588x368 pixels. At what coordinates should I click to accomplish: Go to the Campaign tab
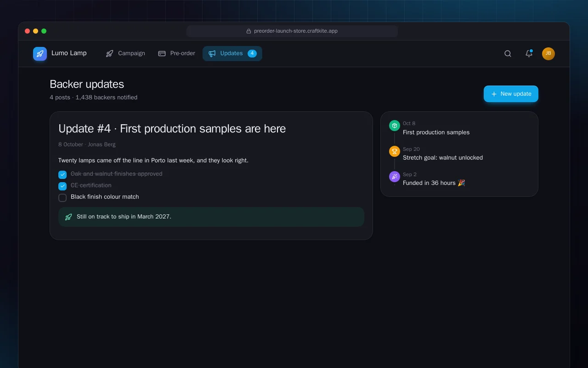pyautogui.click(x=125, y=53)
